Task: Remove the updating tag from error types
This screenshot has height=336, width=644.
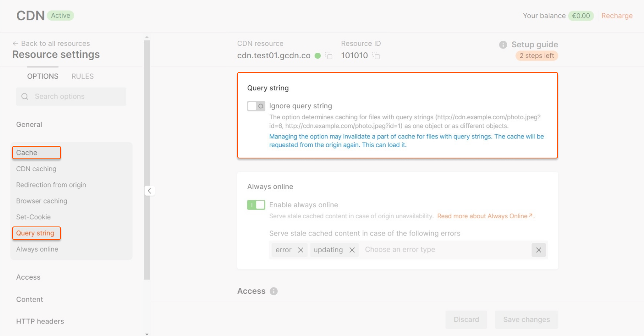Action: tap(352, 250)
